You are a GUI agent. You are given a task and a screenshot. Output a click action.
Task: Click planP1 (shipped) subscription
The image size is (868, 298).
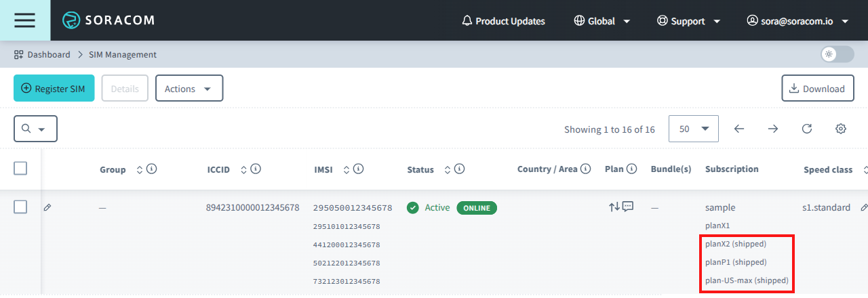pyautogui.click(x=736, y=262)
